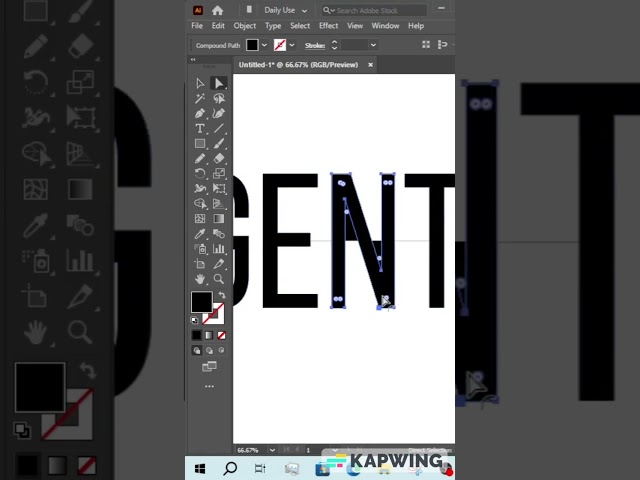Select the Scale tool
This screenshot has width=640, height=480.
(219, 173)
